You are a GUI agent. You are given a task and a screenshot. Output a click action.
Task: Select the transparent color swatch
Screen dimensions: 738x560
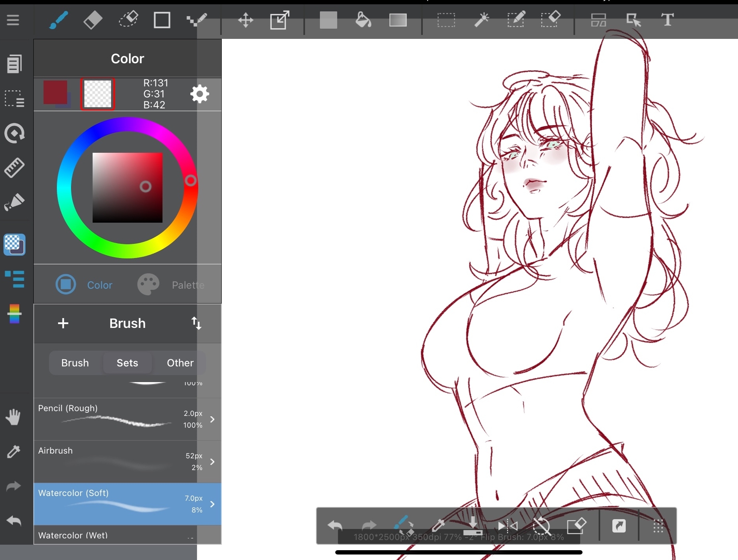coord(98,94)
